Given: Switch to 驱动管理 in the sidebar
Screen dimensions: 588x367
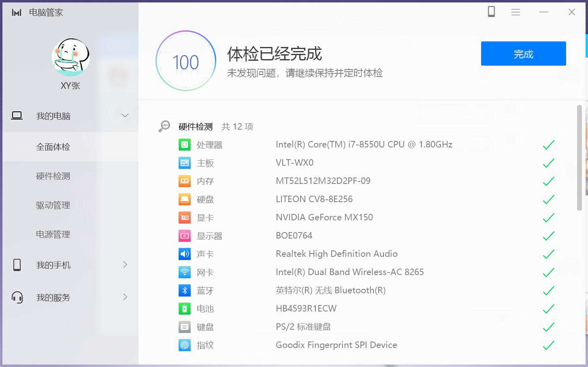Looking at the screenshot, I should coord(53,205).
